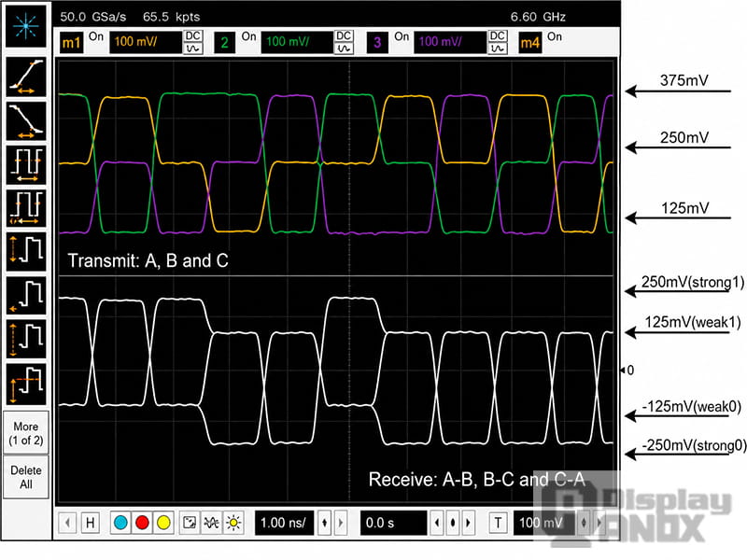Image resolution: width=747 pixels, height=560 pixels.
Task: Open the T trigger settings button
Action: pos(498,523)
